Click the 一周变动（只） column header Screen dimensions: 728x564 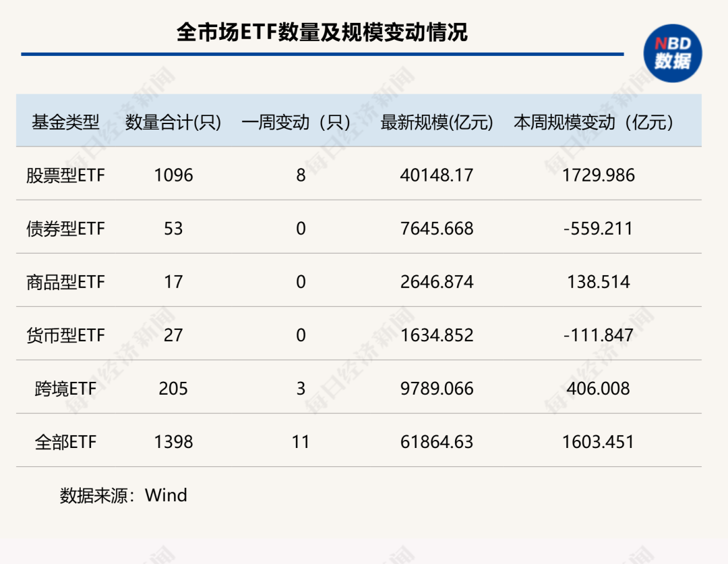click(x=300, y=122)
